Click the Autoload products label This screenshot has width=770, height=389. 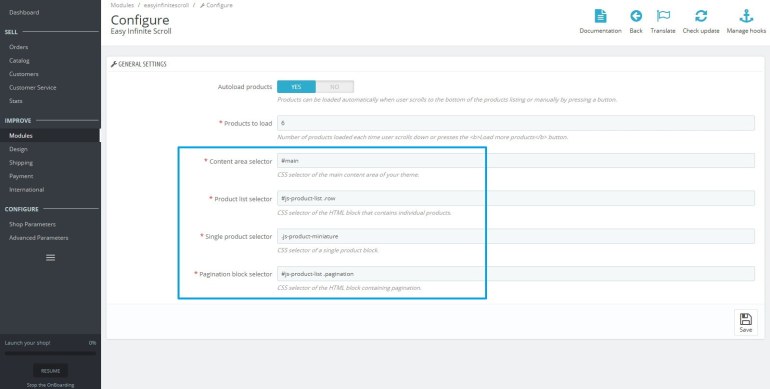pos(245,87)
